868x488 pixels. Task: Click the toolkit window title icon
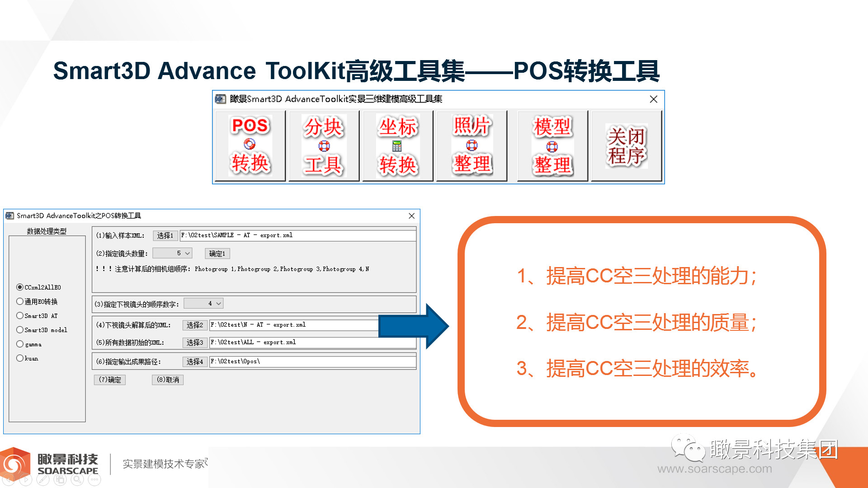(x=221, y=99)
